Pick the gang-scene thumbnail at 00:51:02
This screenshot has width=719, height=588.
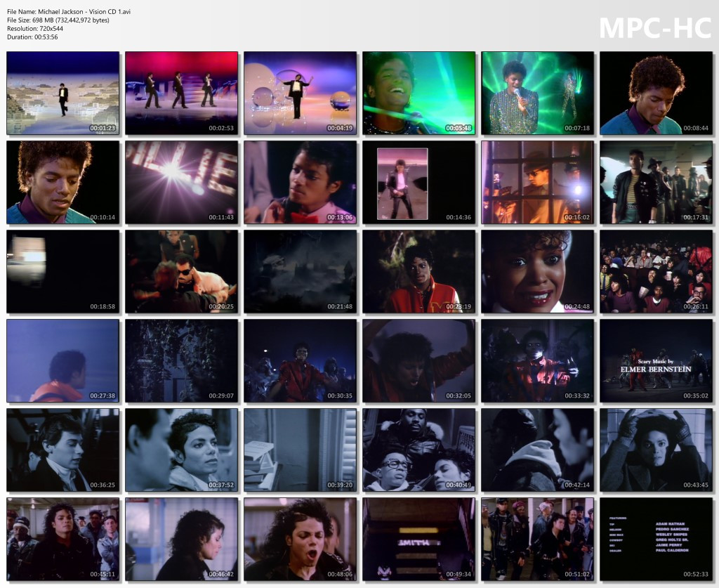[x=537, y=540]
